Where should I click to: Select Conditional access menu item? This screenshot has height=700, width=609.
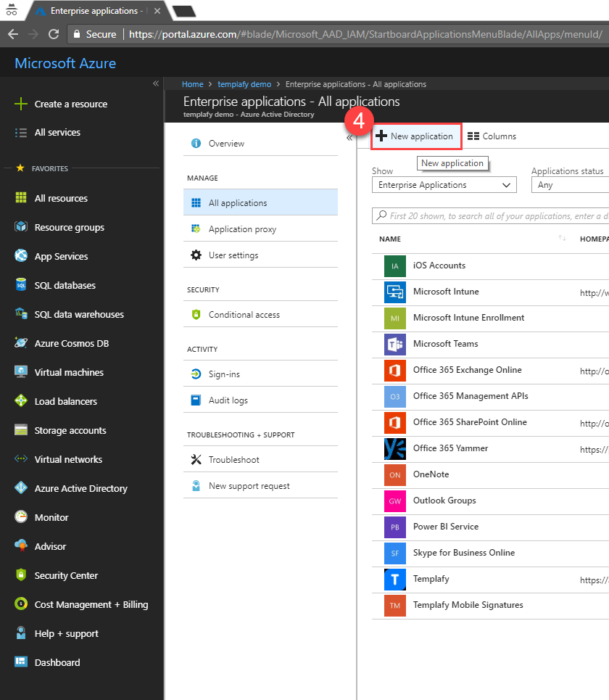click(260, 314)
